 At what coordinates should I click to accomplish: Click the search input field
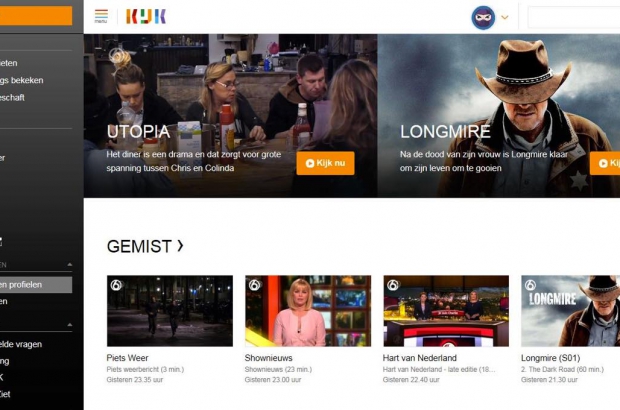point(574,17)
